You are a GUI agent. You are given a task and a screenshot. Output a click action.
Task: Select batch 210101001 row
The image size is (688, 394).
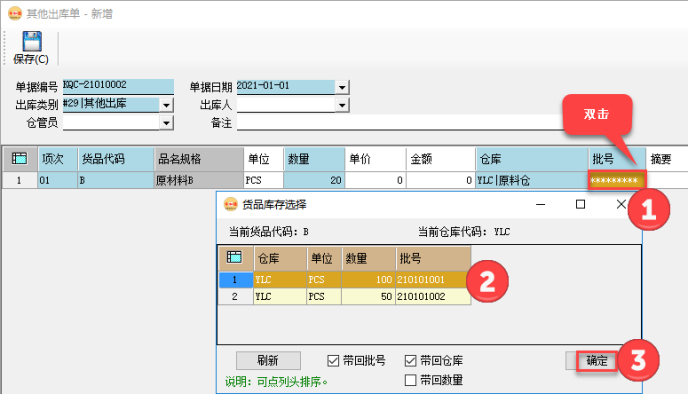[x=344, y=279]
